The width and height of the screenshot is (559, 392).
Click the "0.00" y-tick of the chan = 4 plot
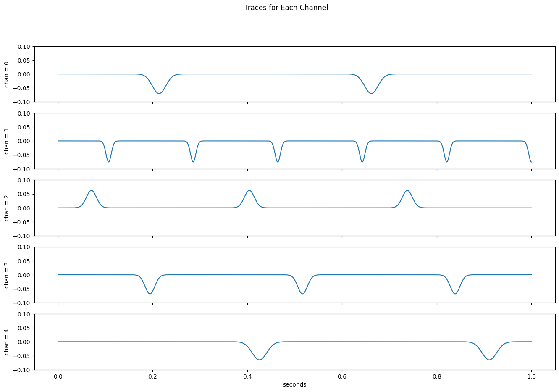(25, 342)
